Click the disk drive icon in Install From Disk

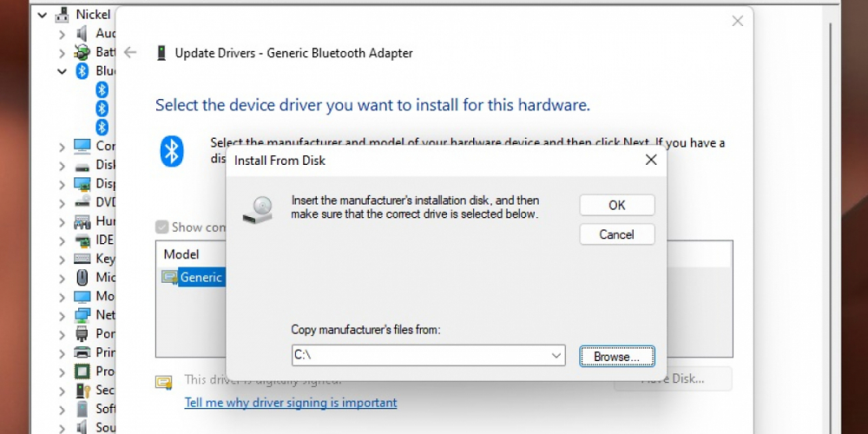pos(258,210)
